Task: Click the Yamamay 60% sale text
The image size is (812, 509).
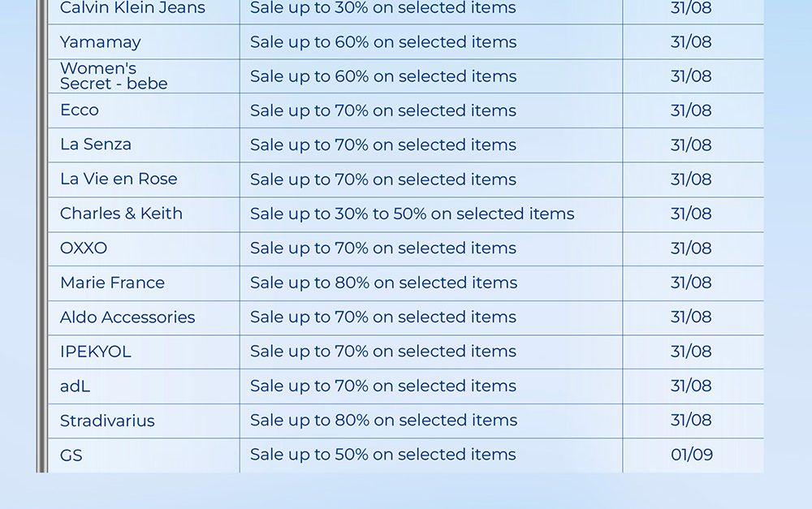Action: tap(383, 42)
